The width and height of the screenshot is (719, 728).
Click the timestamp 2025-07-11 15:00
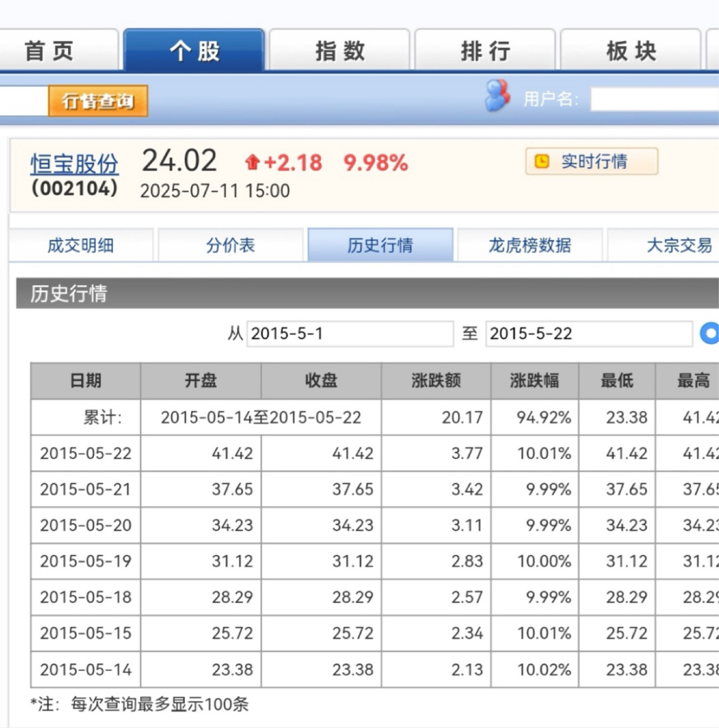pyautogui.click(x=215, y=191)
